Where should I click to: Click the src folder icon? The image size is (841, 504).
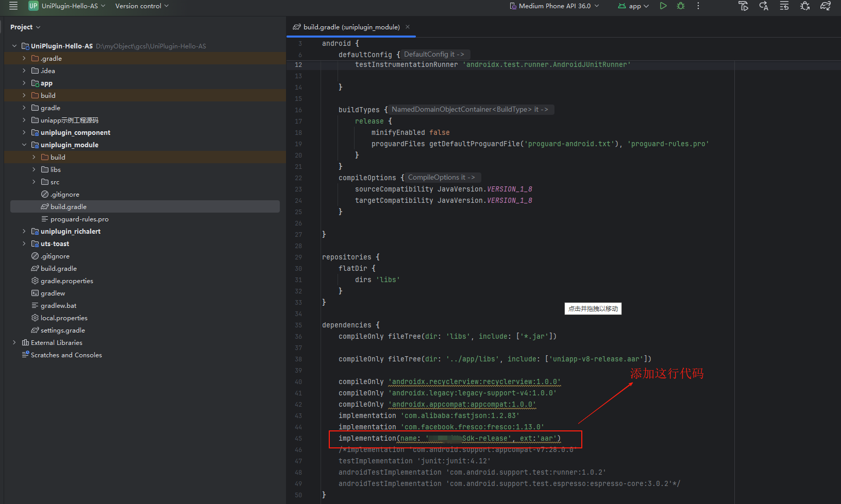click(45, 182)
